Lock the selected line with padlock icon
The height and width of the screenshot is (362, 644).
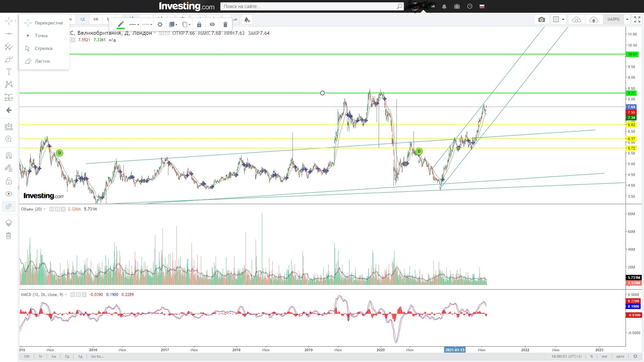coord(199,24)
